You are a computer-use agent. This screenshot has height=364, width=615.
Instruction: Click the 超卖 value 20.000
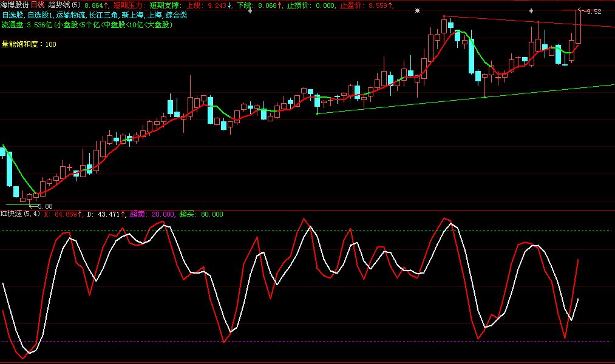pos(163,214)
